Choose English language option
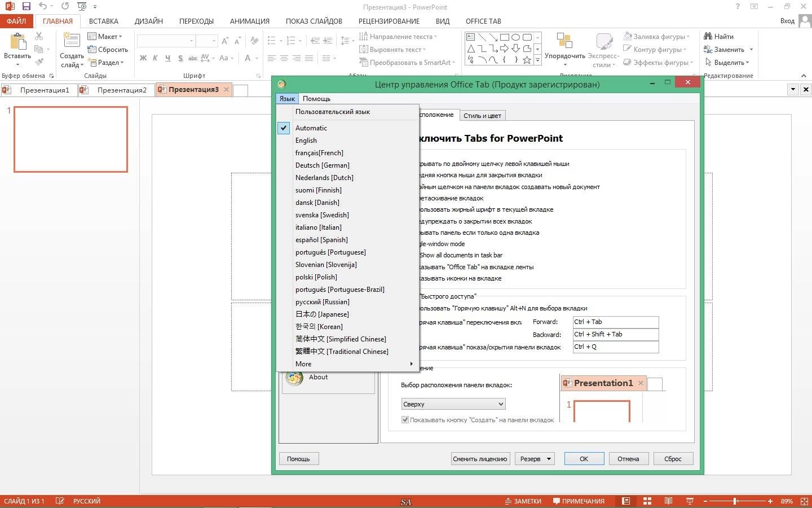 (347, 141)
